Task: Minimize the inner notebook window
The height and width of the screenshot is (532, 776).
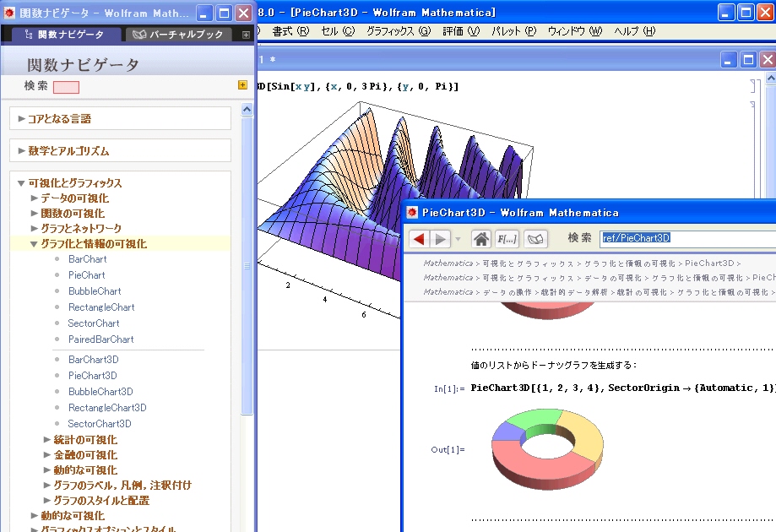Action: point(727,60)
